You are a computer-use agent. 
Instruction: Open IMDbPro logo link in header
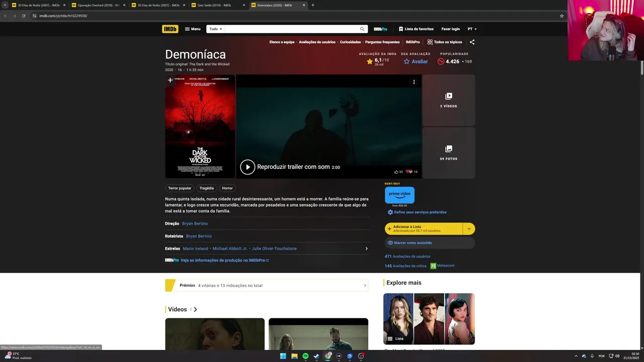[380, 29]
